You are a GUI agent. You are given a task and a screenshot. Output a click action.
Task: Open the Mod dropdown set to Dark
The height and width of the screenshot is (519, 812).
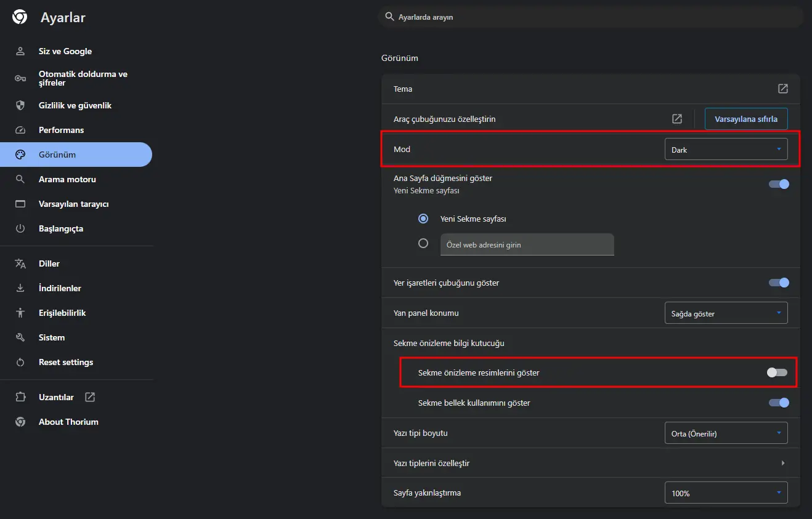tap(726, 150)
